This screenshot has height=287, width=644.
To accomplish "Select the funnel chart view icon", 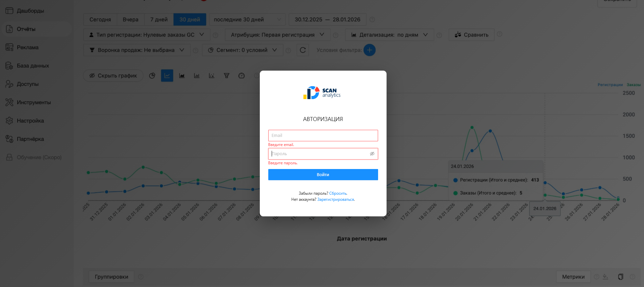I will 227,76.
